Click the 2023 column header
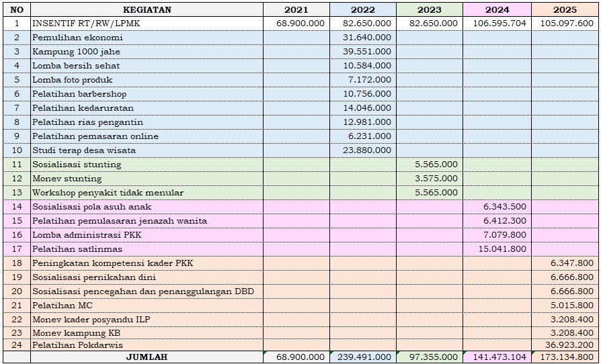This screenshot has width=601, height=364. click(430, 9)
